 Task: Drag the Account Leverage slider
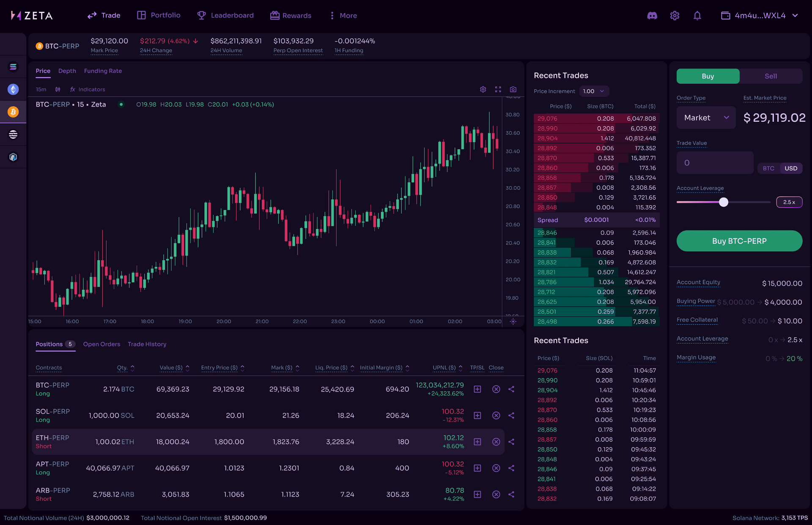(x=723, y=202)
